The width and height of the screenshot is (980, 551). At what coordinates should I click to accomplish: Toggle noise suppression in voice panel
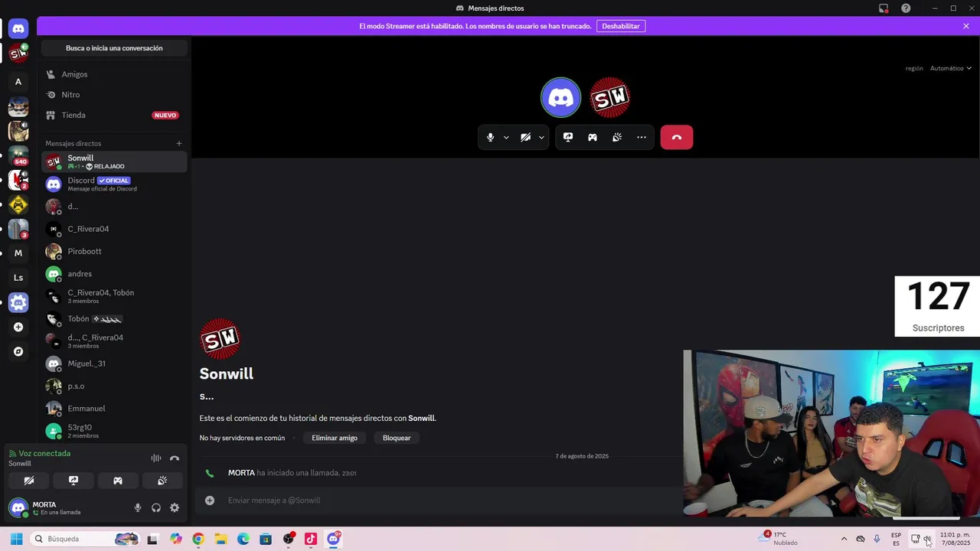pos(156,458)
